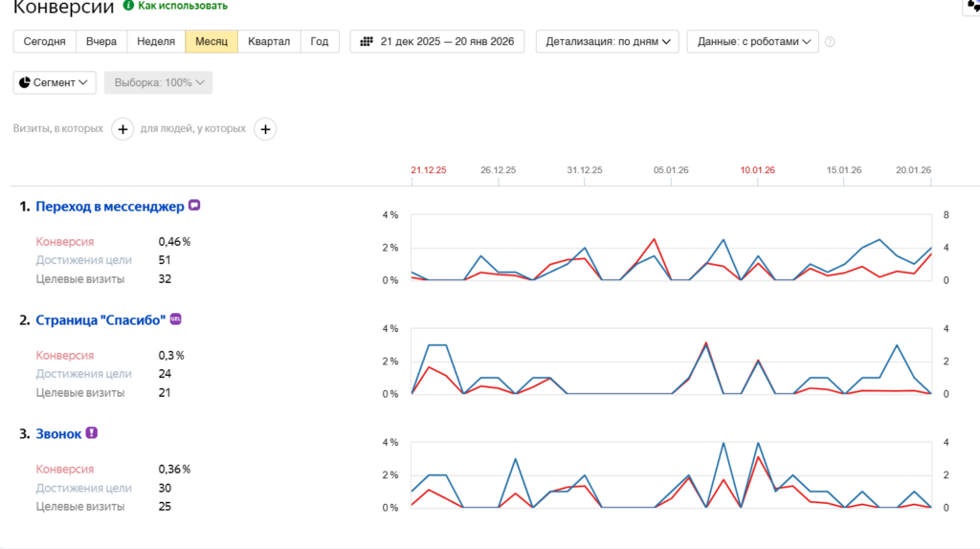Open the Сегмент dropdown
Image resolution: width=980 pixels, height=549 pixels.
(x=55, y=82)
